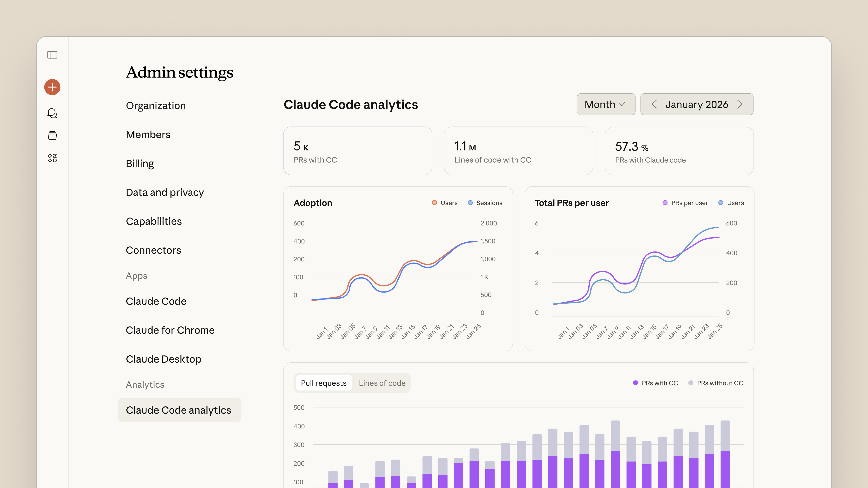Navigate to Connectors settings
This screenshot has width=868, height=488.
tap(153, 250)
